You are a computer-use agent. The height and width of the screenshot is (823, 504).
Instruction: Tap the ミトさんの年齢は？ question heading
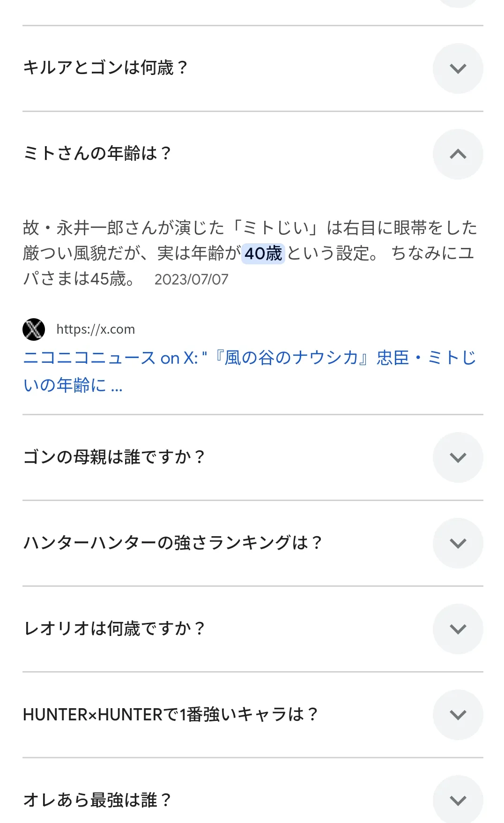click(98, 153)
